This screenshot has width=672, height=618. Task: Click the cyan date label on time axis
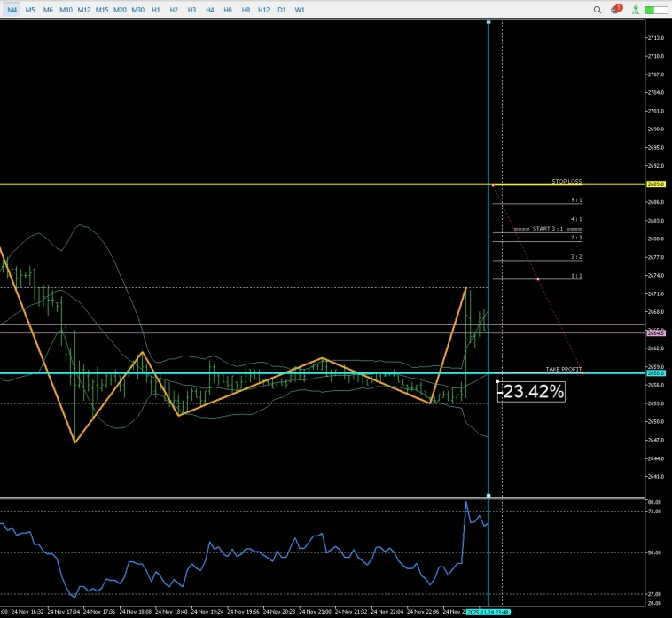click(488, 612)
